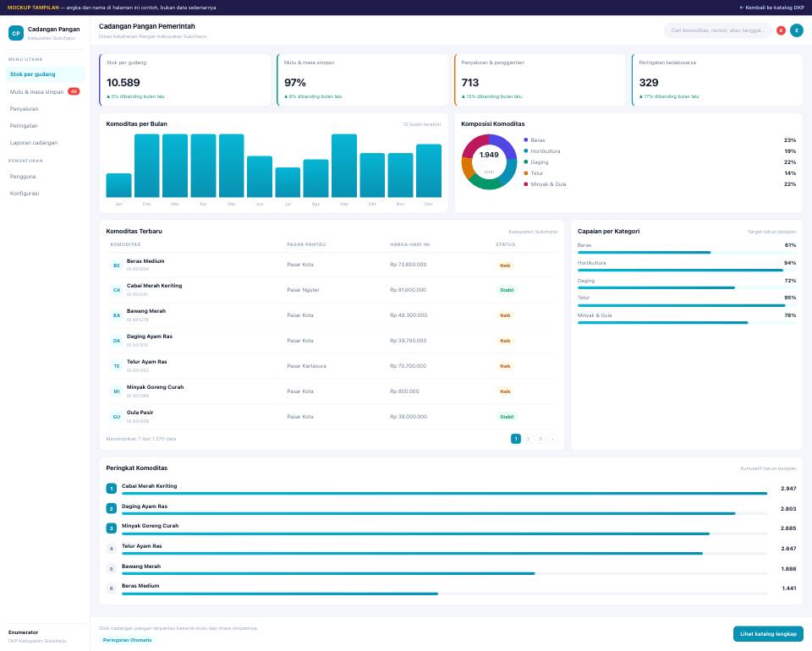The width and height of the screenshot is (812, 651).
Task: Click the next page arrow in pagination
Action: point(552,439)
